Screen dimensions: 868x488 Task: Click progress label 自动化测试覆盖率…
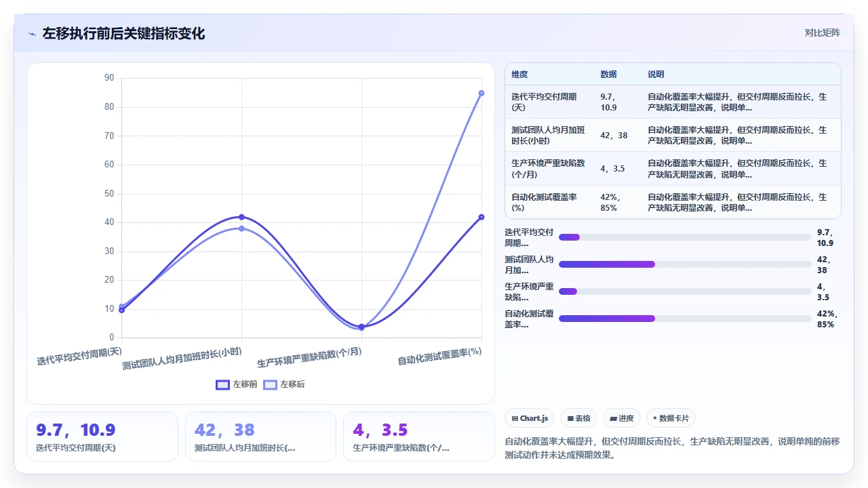tap(529, 319)
